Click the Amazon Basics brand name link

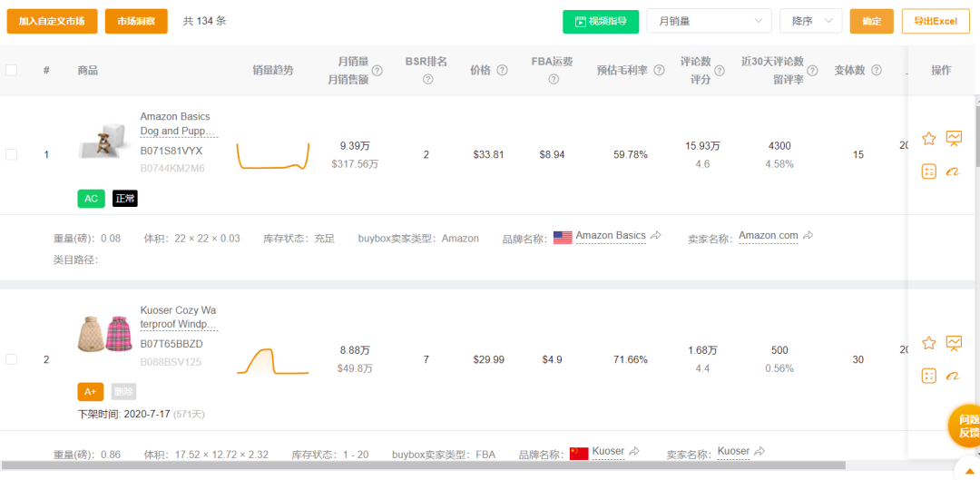[x=611, y=236]
